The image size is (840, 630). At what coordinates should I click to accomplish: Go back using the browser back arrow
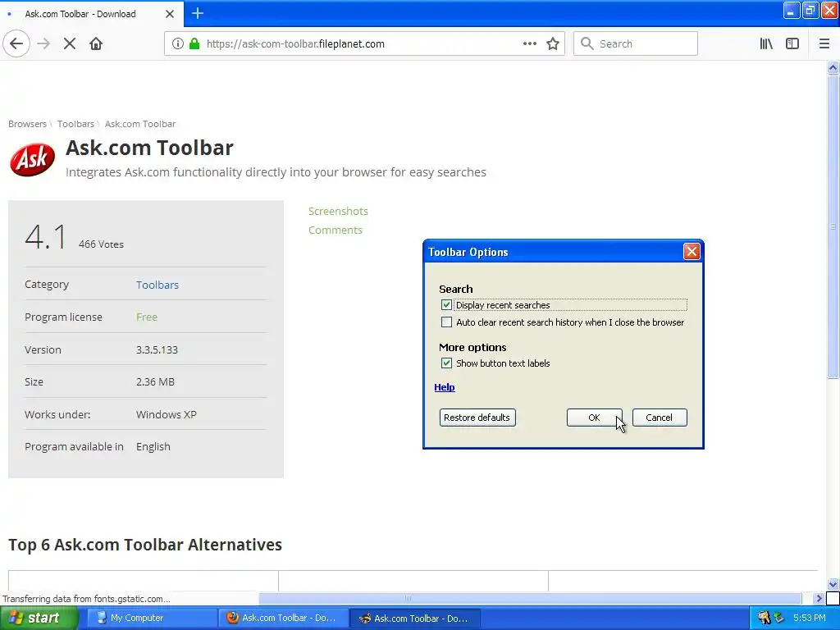click(16, 44)
